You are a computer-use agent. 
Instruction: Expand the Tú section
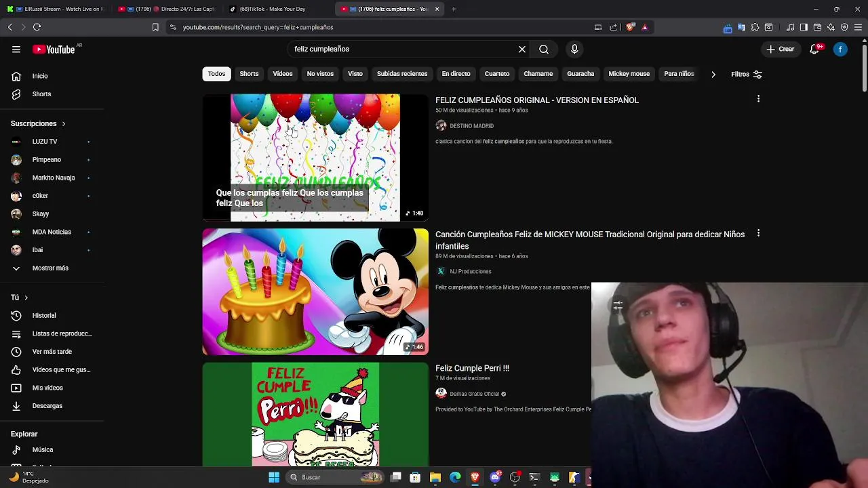coord(20,298)
